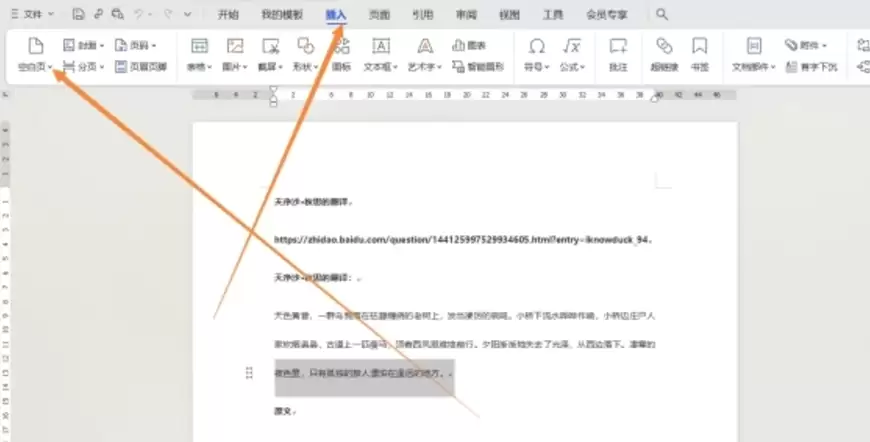The image size is (870, 442).
Task: Insert WordArt (艺术字) from the ribbon
Action: tap(425, 45)
